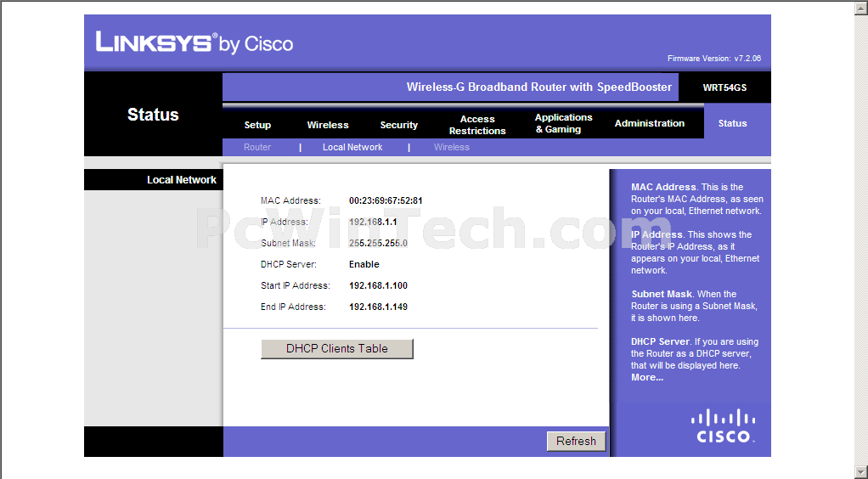868x479 pixels.
Task: Click the WRT54GS model label
Action: pyautogui.click(x=724, y=87)
